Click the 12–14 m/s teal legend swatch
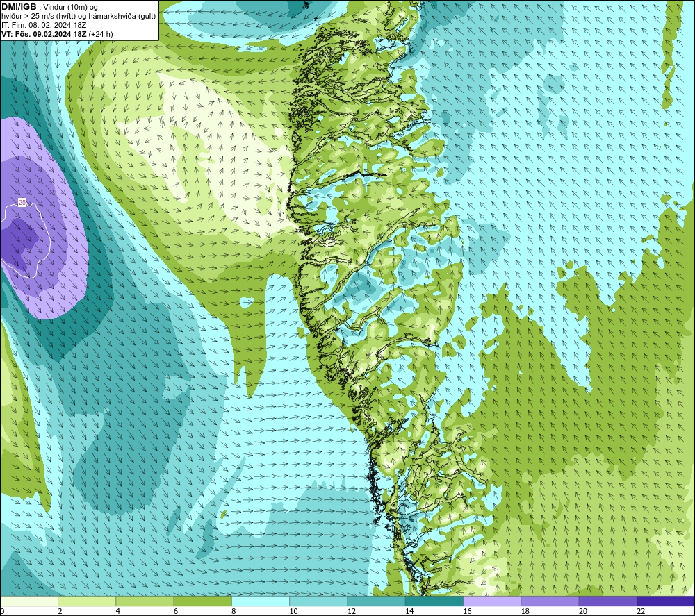Viewport: 695px width, 616px height. (376, 601)
